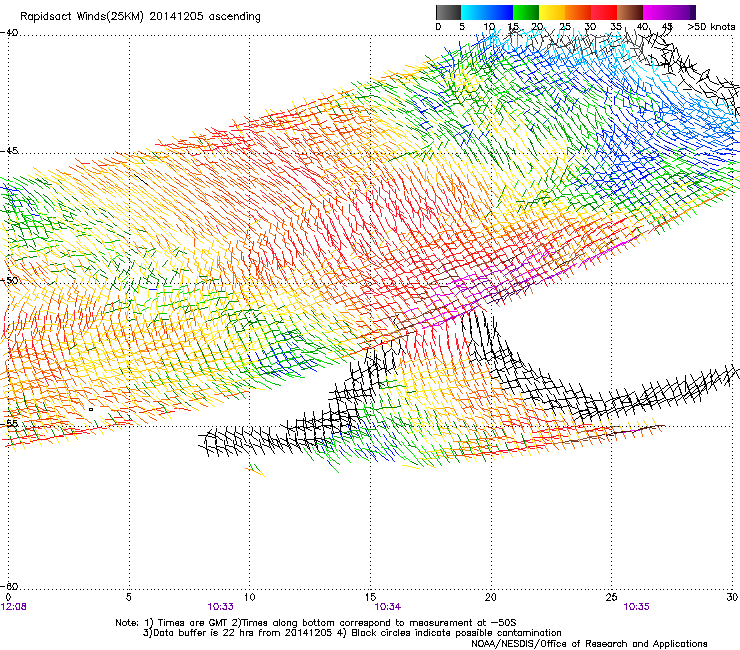This screenshot has height=650, width=740.
Task: Click the NOAA/NESDIS credit text
Action: click(589, 644)
